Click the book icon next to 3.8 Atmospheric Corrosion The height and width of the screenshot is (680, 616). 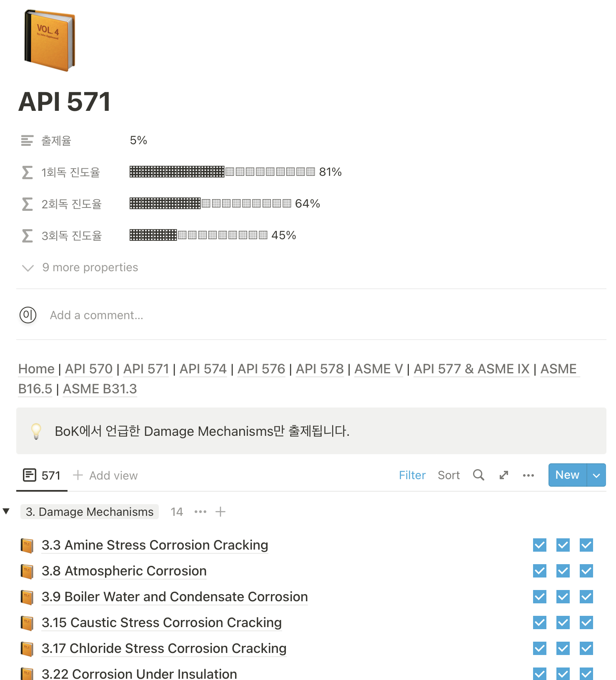click(27, 571)
